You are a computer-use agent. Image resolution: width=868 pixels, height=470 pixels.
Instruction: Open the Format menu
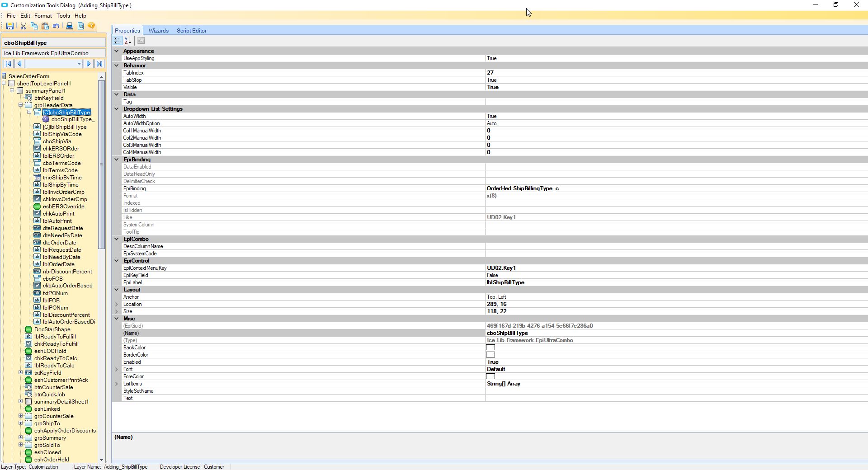coord(43,15)
